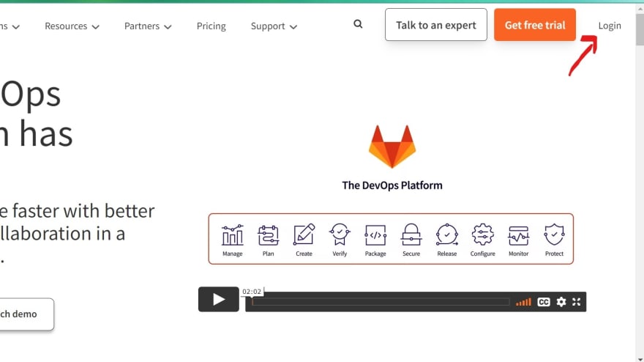Click the Package stage icon

[375, 235]
